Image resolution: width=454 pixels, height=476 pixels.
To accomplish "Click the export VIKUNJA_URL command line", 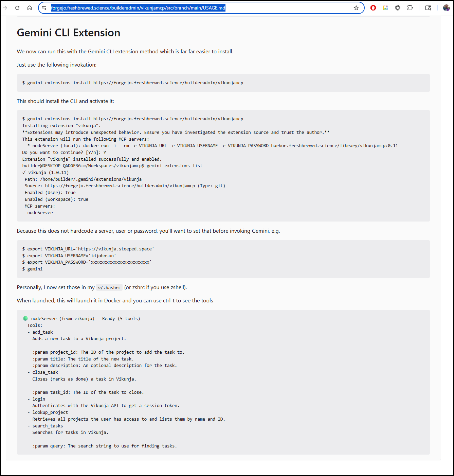I will [x=88, y=249].
